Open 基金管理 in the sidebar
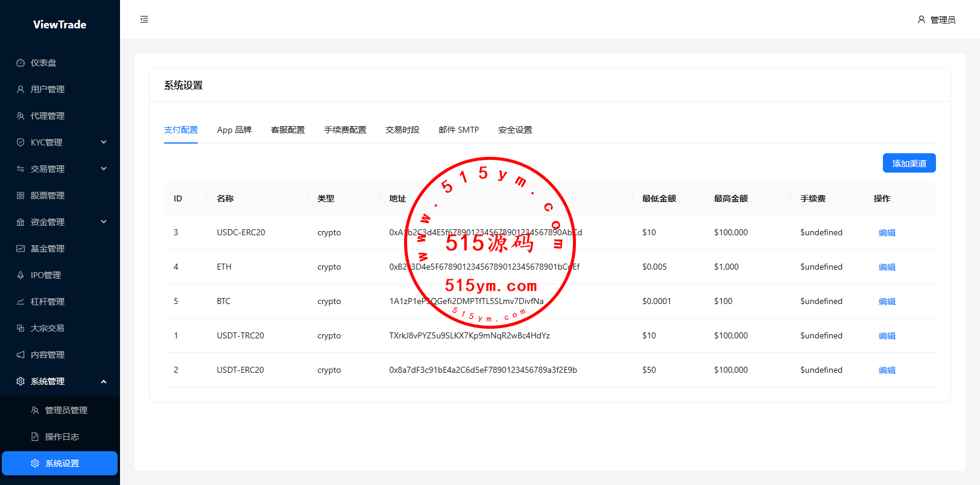The width and height of the screenshot is (980, 485). [x=60, y=249]
